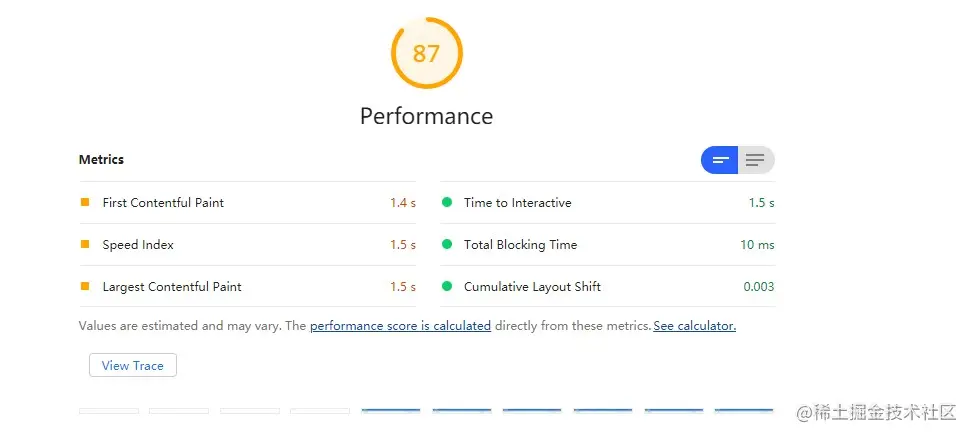Switch to the expanded metrics view toggle
Image resolution: width=972 pixels, height=438 pixels.
coord(756,160)
